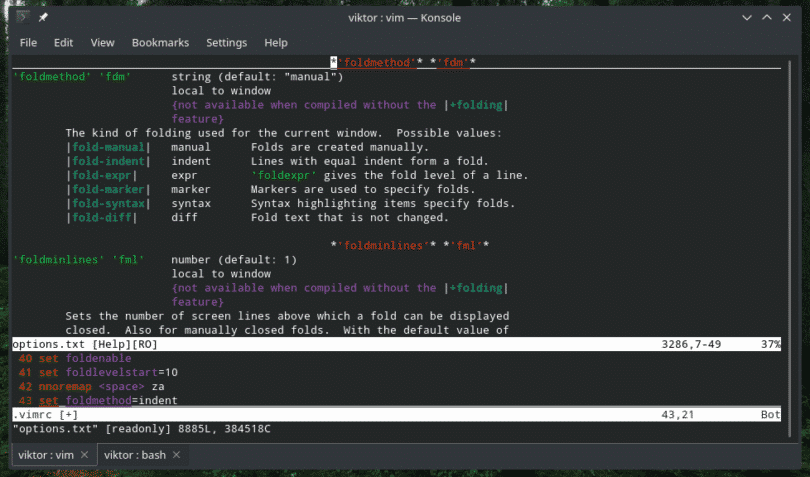
Task: Click the "options.txt" [readonly] message line
Action: pyautogui.click(x=142, y=429)
